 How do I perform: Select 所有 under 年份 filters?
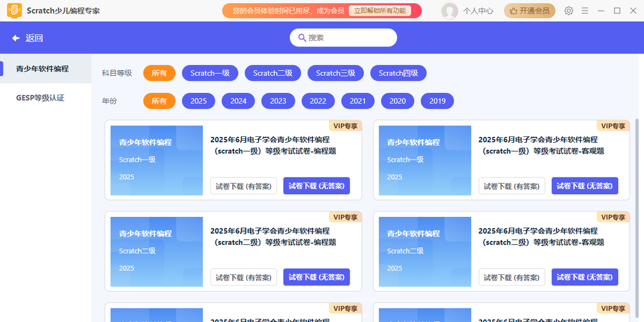[x=159, y=101]
